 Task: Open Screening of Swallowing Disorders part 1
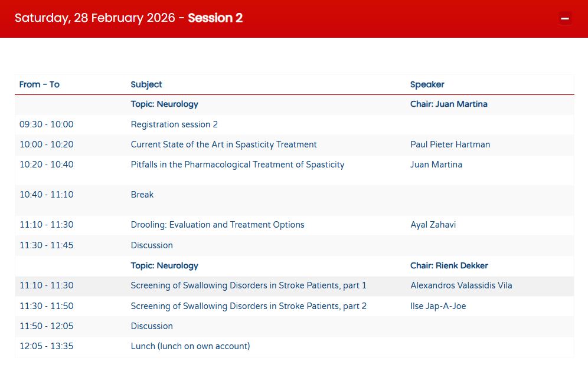pyautogui.click(x=249, y=286)
